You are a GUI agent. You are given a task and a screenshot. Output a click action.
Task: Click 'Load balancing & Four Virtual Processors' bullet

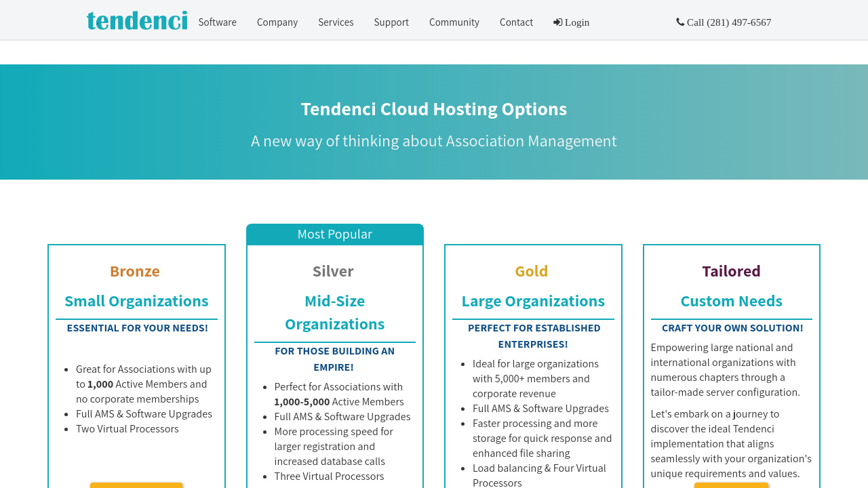pyautogui.click(x=539, y=475)
